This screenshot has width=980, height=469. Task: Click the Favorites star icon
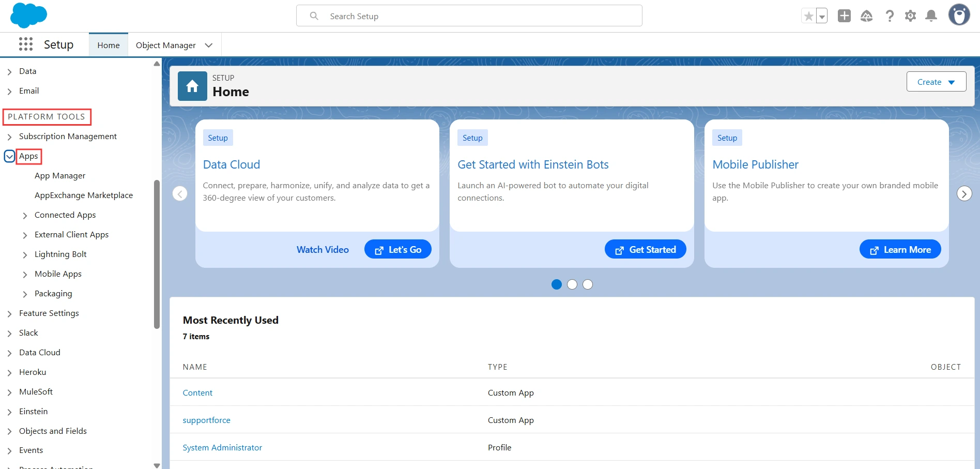tap(809, 16)
